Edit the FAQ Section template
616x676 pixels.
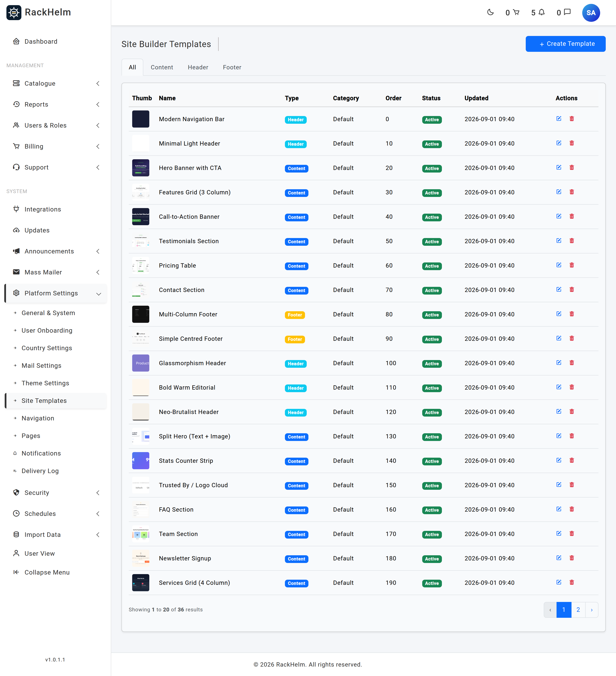click(559, 509)
